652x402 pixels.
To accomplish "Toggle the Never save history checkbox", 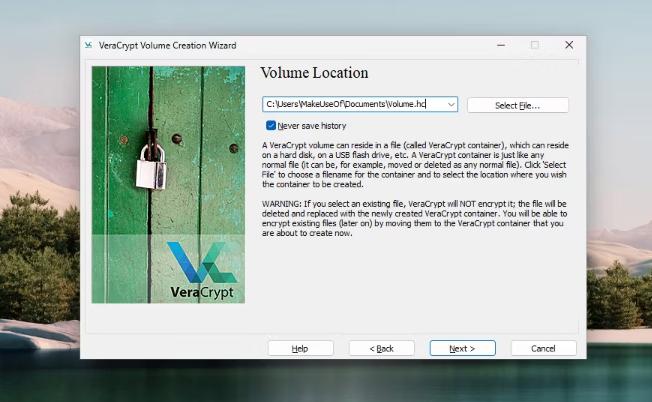I will tap(271, 126).
